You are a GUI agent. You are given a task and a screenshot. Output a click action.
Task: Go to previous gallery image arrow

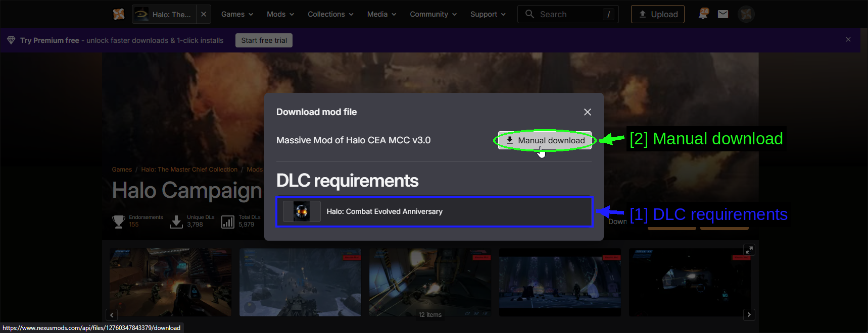[x=112, y=315]
